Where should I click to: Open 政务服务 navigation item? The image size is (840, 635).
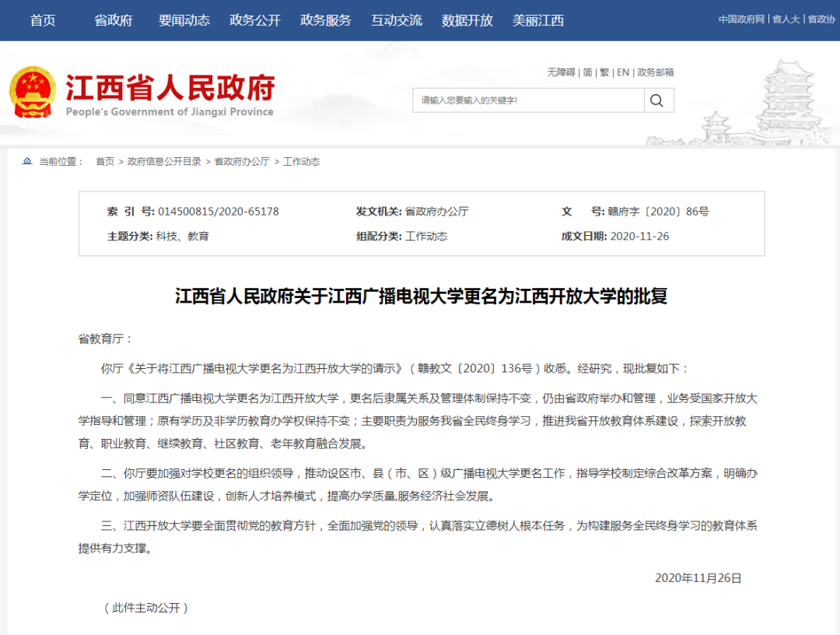click(x=326, y=20)
